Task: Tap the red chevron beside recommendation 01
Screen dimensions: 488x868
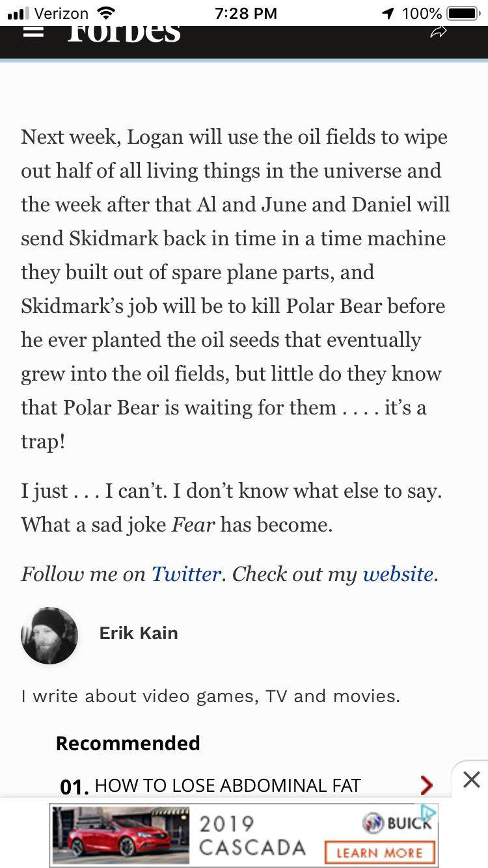Action: (426, 785)
